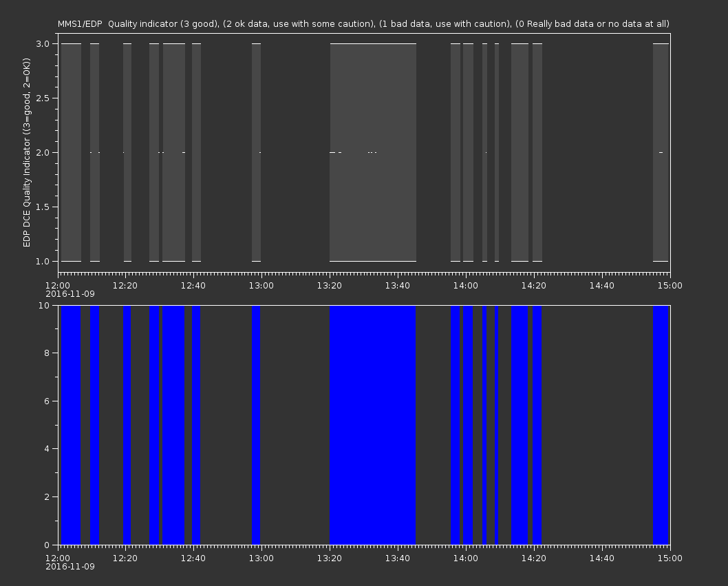Click the 12:20 time label under upper plot
Screen dimensions: 728x586
click(x=125, y=285)
